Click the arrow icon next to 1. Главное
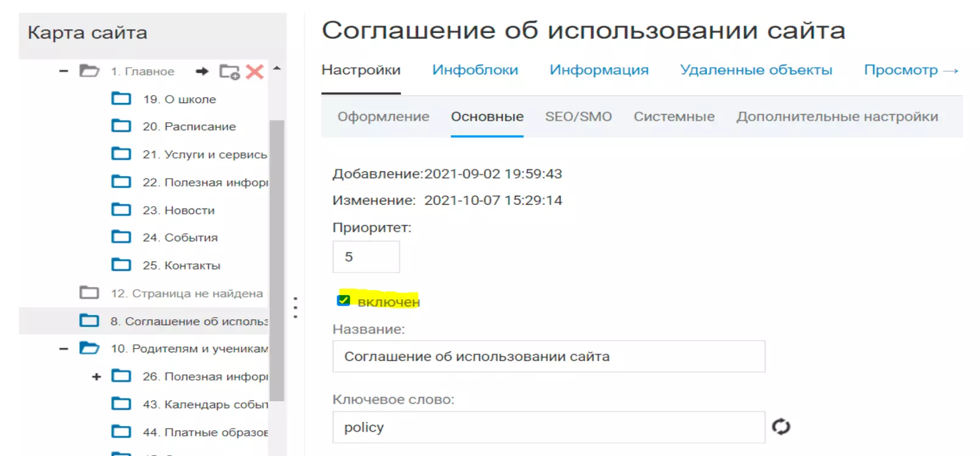 click(202, 71)
